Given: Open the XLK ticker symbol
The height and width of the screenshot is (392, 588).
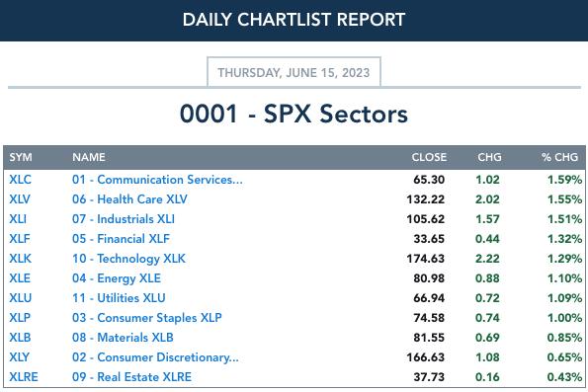Looking at the screenshot, I should [x=20, y=259].
